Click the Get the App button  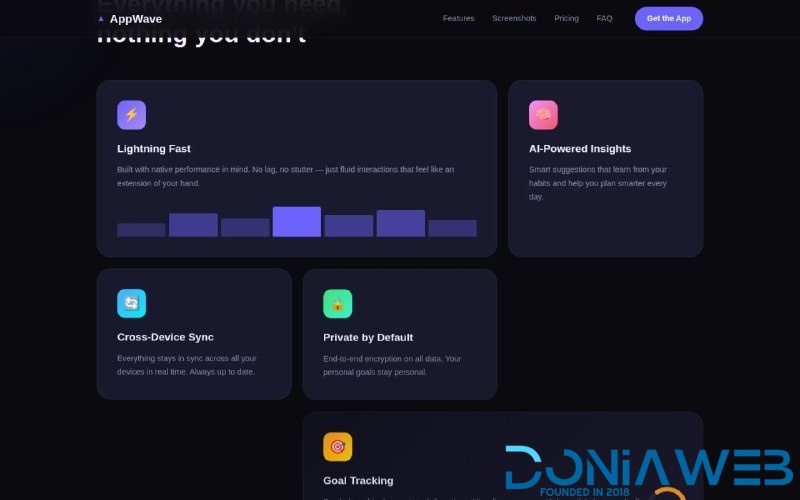(x=669, y=18)
